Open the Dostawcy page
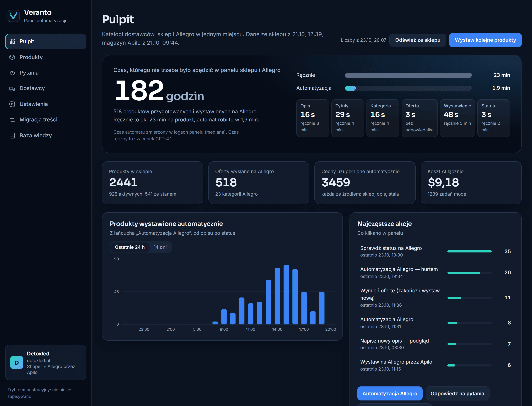 [45, 88]
